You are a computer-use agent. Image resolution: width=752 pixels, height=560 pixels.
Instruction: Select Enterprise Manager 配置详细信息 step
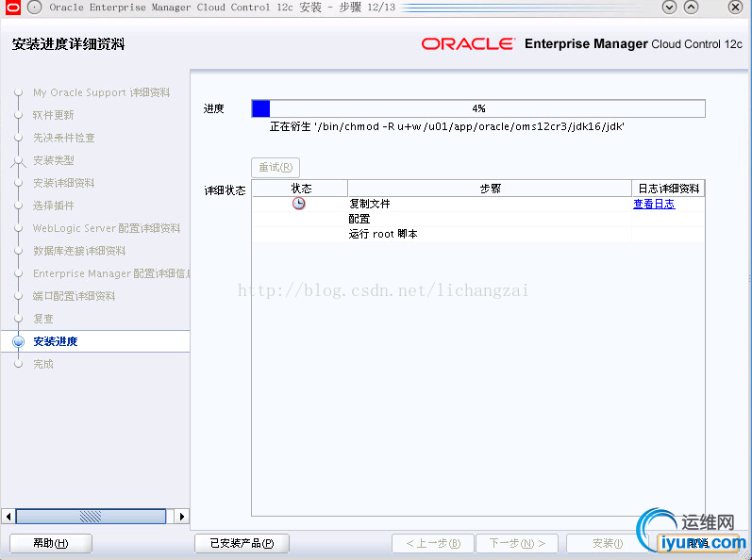(111, 273)
